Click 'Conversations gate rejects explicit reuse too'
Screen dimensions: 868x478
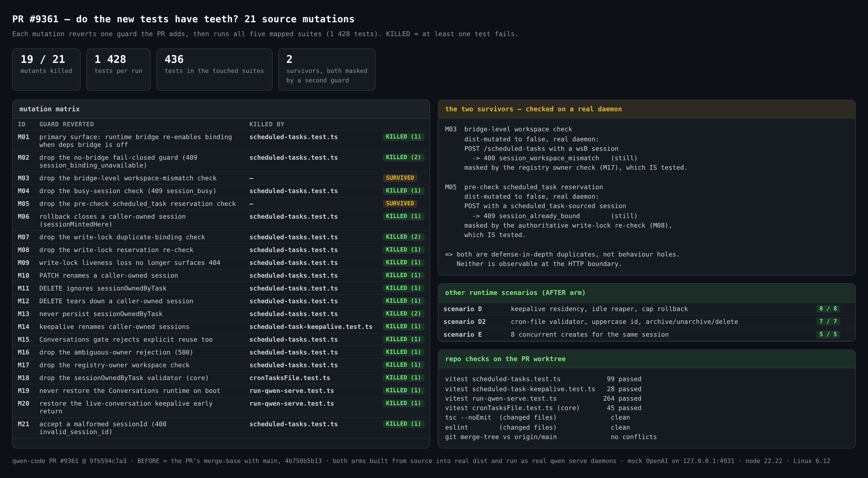126,339
